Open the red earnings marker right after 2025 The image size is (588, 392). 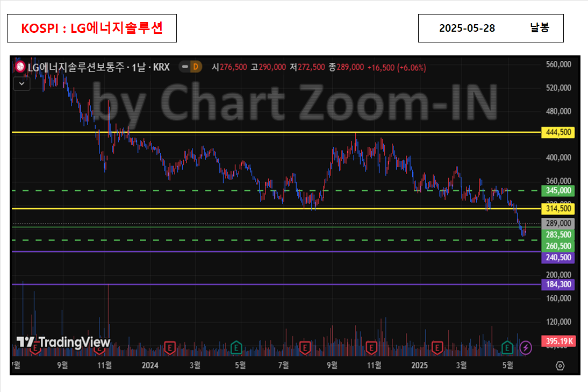coord(438,348)
